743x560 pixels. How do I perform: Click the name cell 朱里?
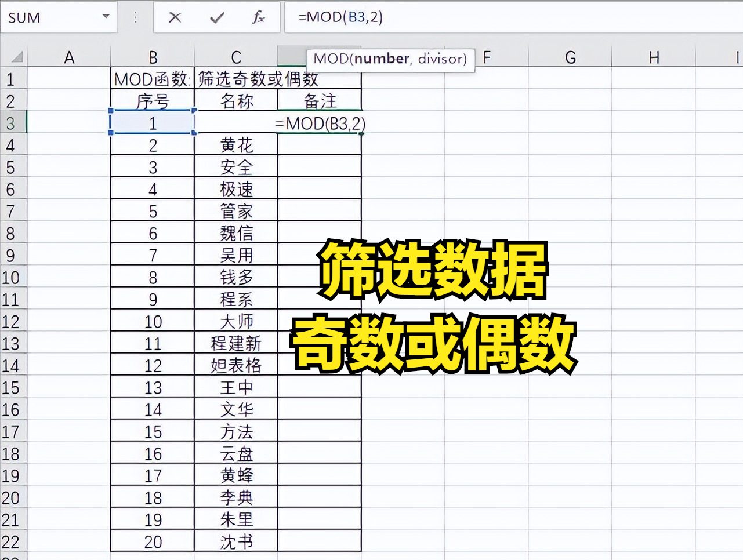(x=236, y=519)
